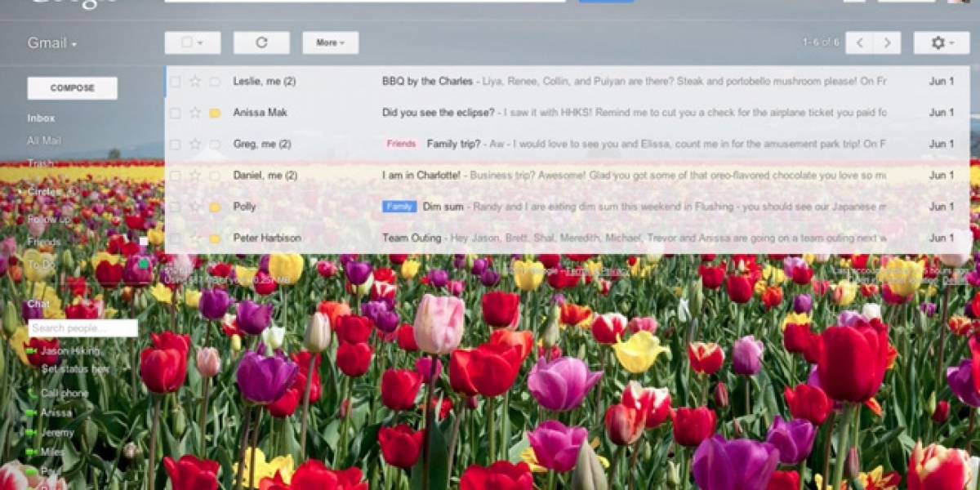
Task: Click the status icon beside Jason Hiking
Action: point(33,350)
